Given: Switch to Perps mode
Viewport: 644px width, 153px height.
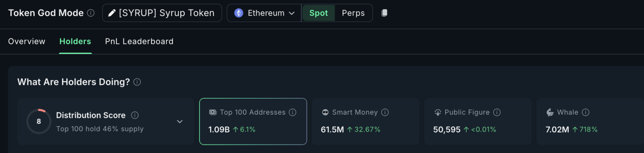Looking at the screenshot, I should point(353,13).
